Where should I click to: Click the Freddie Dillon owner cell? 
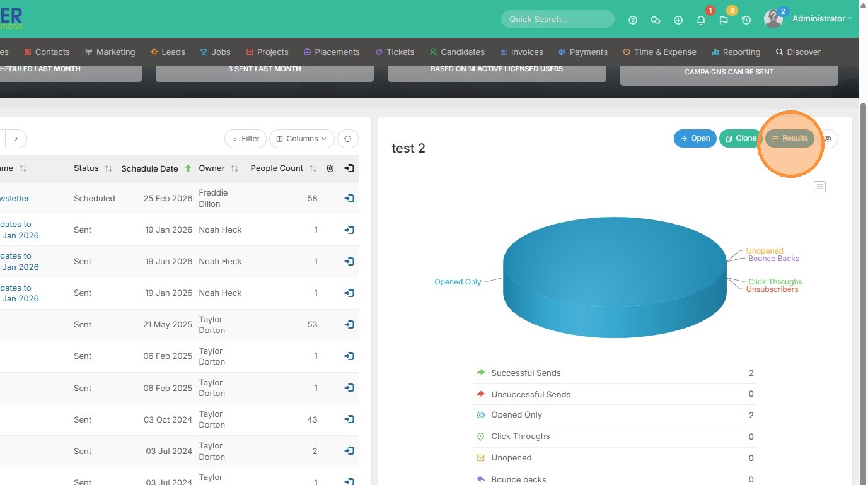[213, 198]
